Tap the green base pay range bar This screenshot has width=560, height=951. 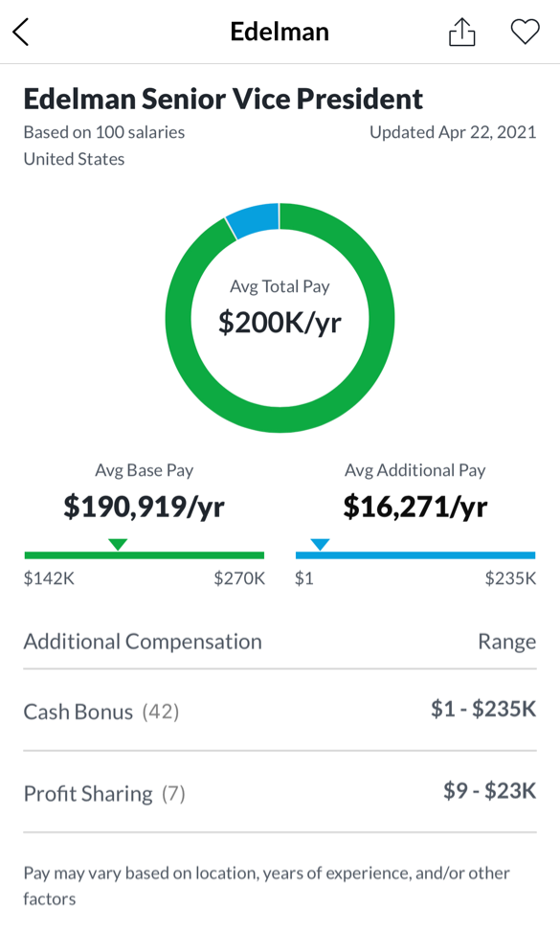coord(144,554)
